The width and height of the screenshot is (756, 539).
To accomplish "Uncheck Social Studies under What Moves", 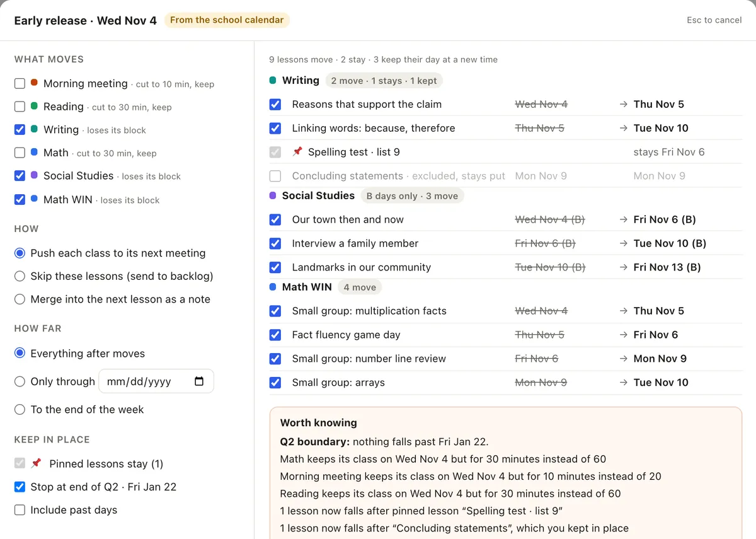I will (20, 176).
